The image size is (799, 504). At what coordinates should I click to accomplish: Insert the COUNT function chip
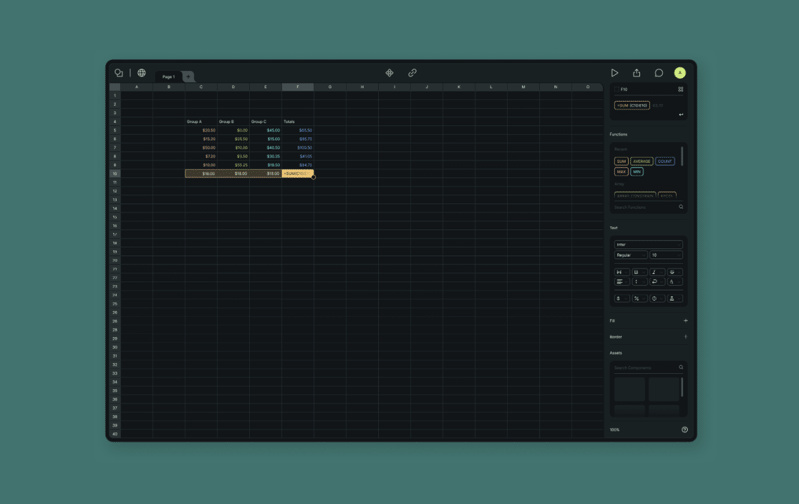click(x=665, y=162)
